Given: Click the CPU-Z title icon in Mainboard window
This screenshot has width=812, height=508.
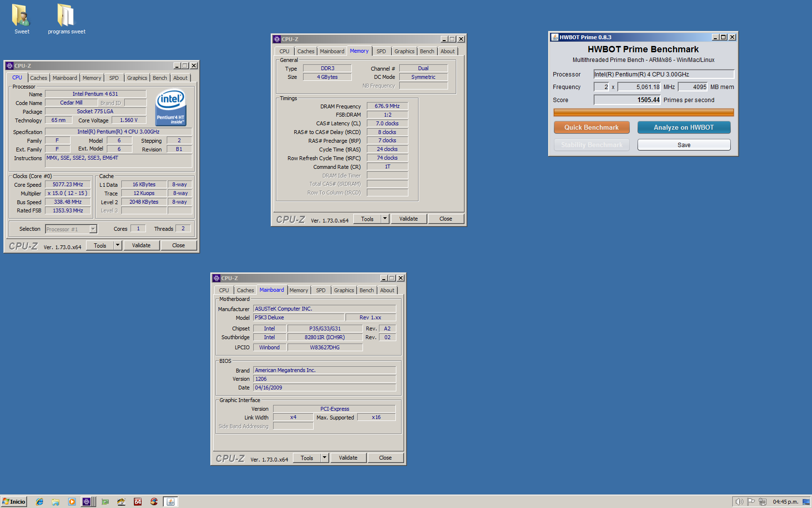Looking at the screenshot, I should point(217,278).
